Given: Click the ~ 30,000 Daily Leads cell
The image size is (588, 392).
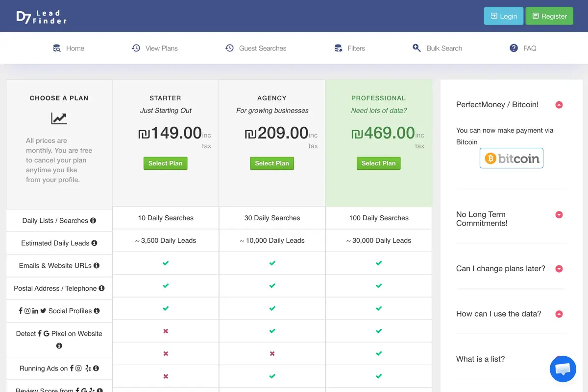Looking at the screenshot, I should pyautogui.click(x=379, y=240).
